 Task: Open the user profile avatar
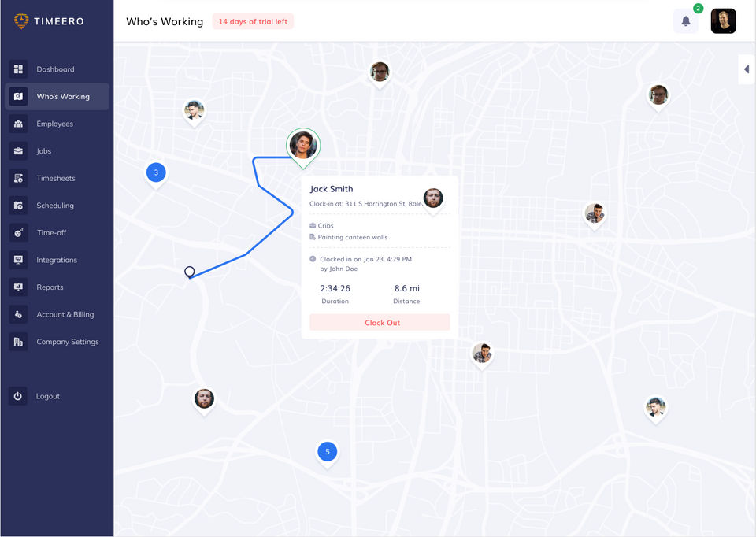(x=723, y=21)
